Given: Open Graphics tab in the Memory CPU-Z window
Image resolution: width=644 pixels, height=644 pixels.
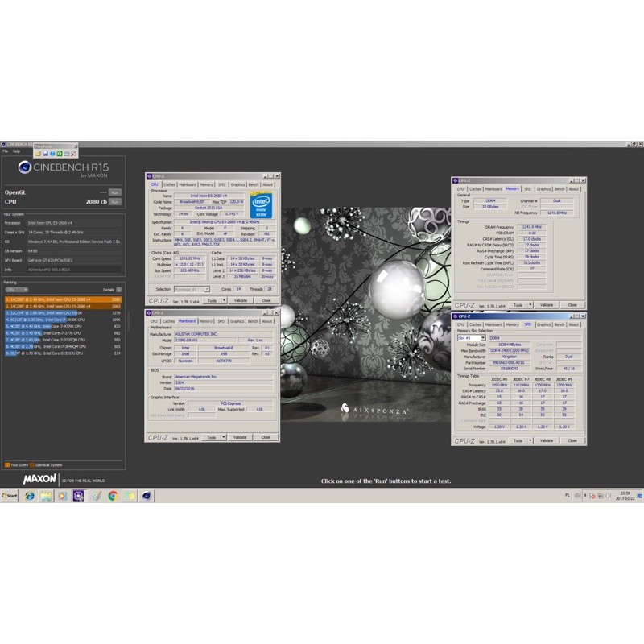Looking at the screenshot, I should 544,189.
